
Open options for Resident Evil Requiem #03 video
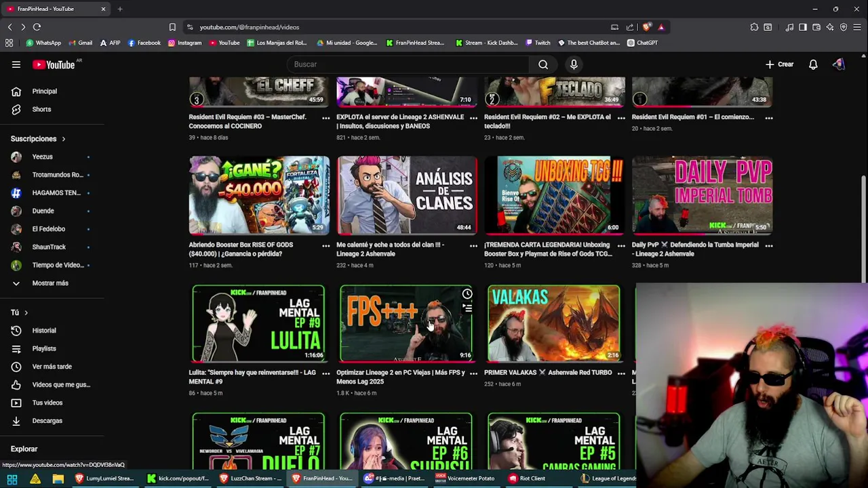pyautogui.click(x=326, y=118)
